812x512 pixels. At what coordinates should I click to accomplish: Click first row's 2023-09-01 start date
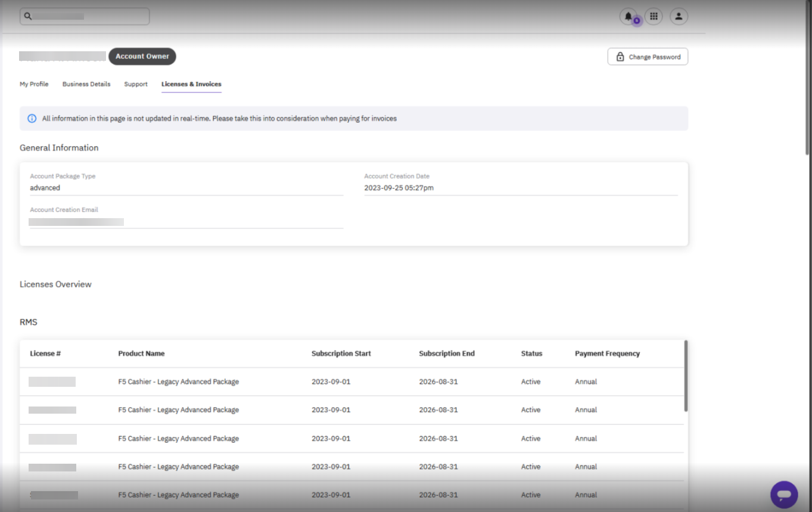(331, 381)
